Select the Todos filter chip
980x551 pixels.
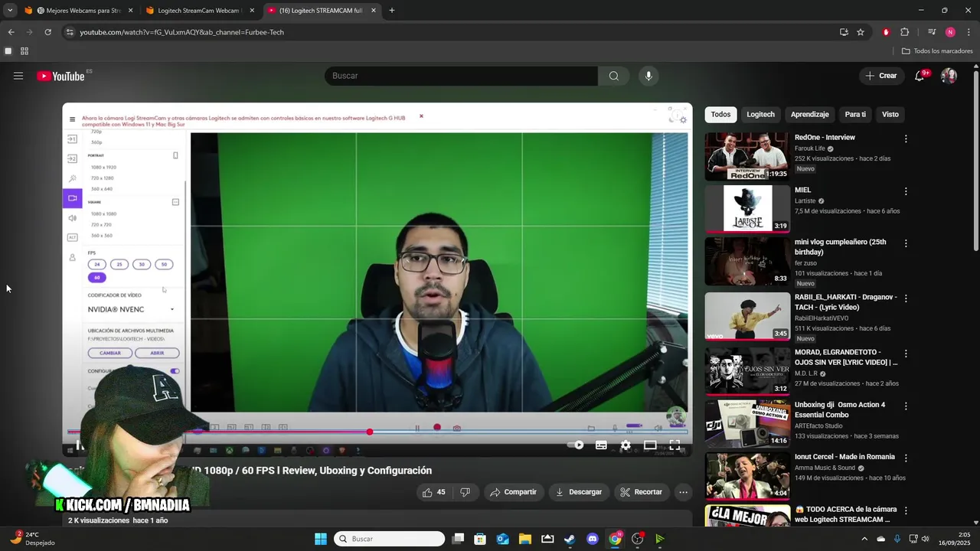pyautogui.click(x=720, y=114)
